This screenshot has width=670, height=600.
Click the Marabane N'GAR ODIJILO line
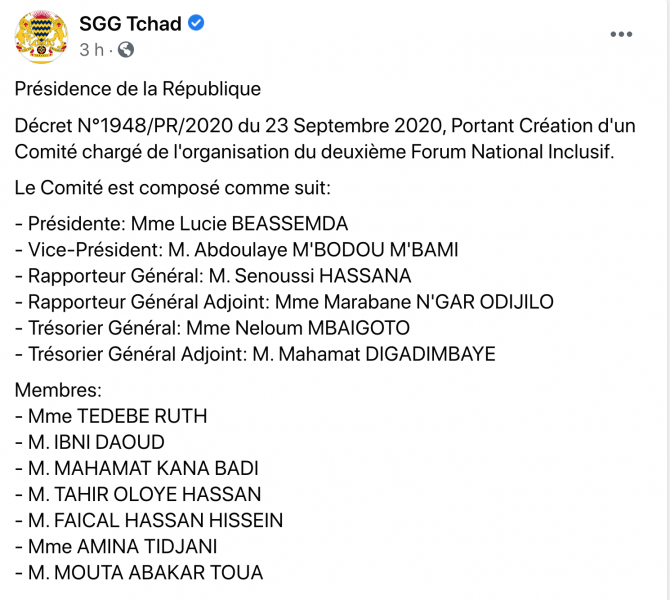click(284, 301)
